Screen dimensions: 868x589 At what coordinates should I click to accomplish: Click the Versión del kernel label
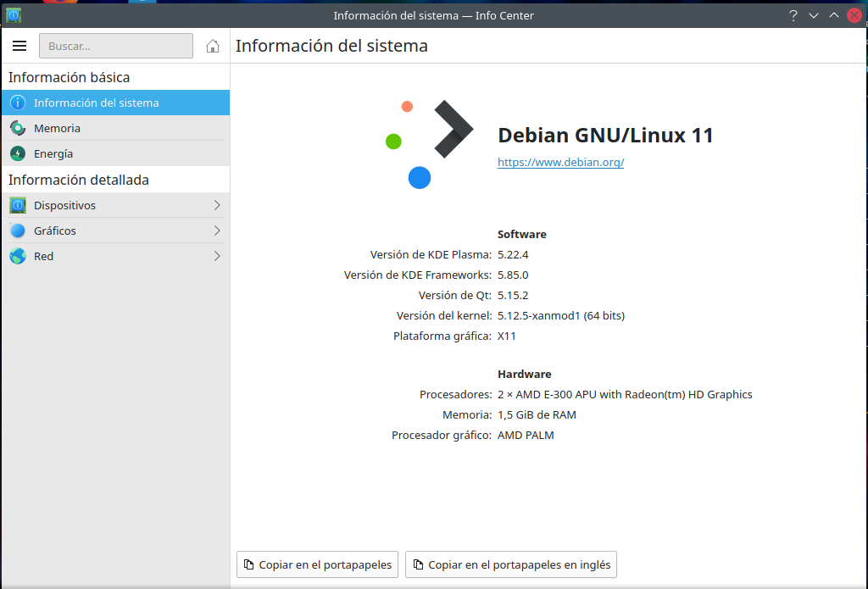click(444, 316)
